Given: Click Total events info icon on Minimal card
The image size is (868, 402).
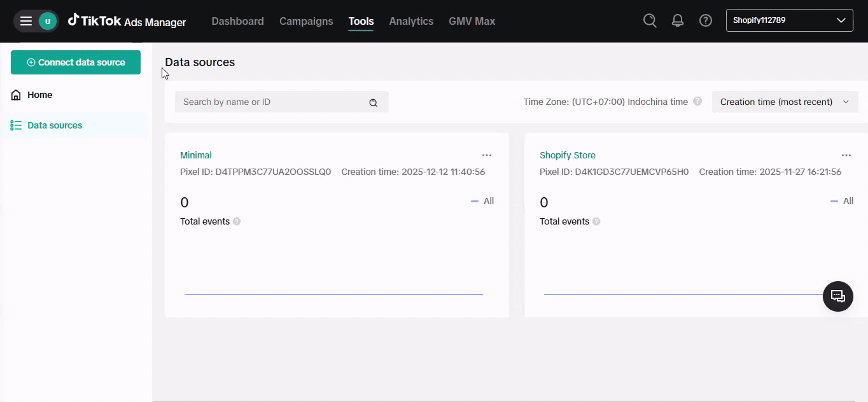Looking at the screenshot, I should point(237,221).
